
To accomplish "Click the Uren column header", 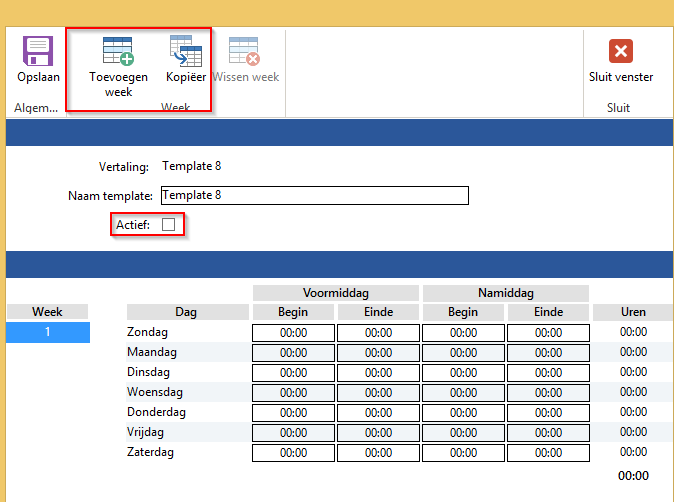I will point(633,312).
